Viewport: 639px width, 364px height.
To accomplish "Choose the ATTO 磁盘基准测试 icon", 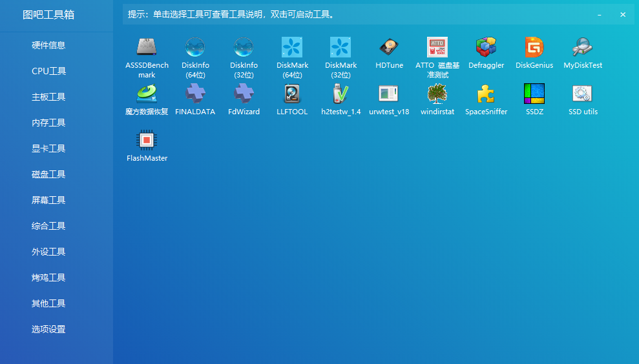I will (437, 47).
